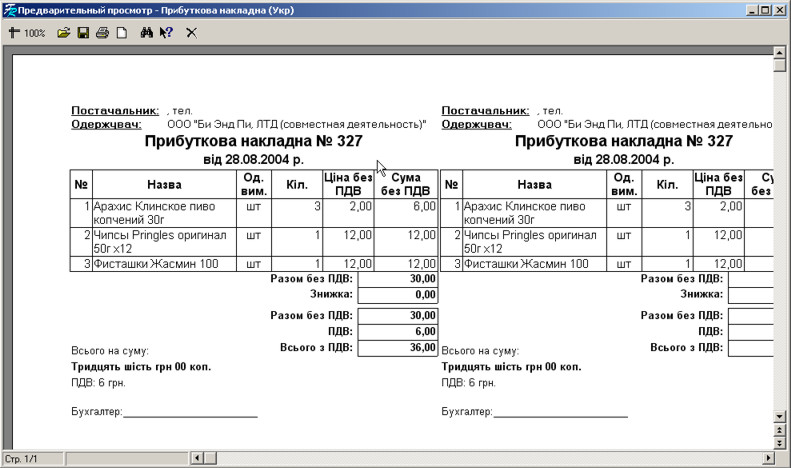Go to next page with double-down arrow

click(x=780, y=441)
